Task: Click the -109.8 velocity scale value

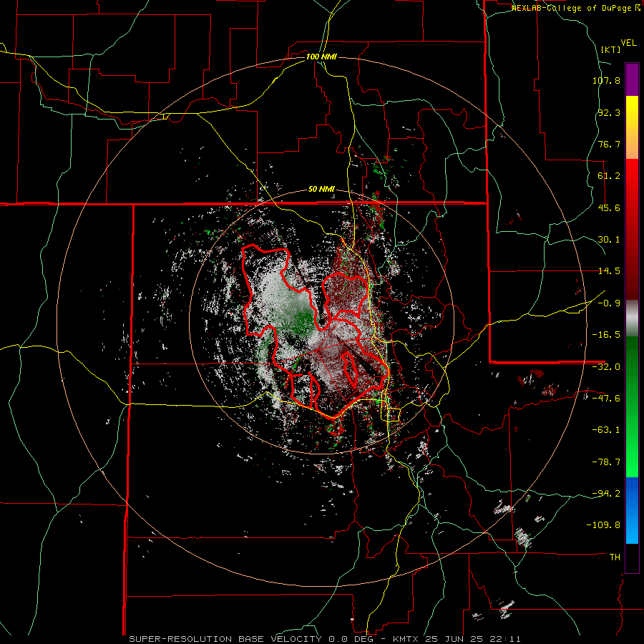Action: (x=603, y=525)
